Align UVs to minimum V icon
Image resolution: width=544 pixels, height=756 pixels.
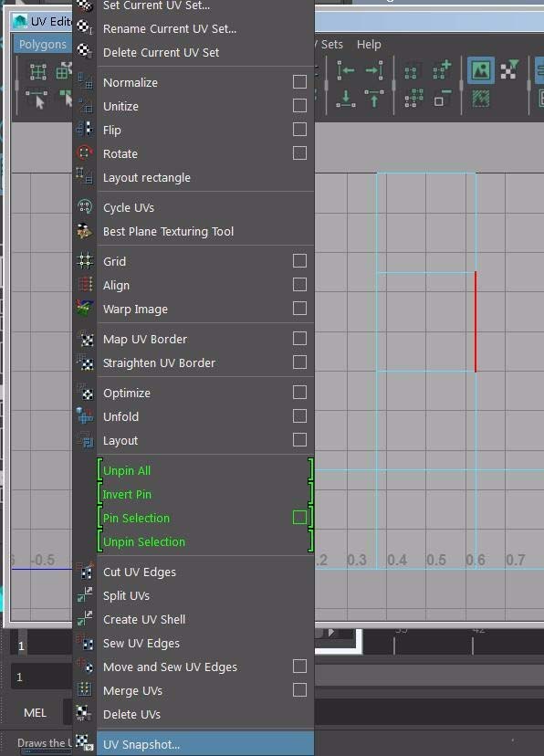(x=346, y=99)
